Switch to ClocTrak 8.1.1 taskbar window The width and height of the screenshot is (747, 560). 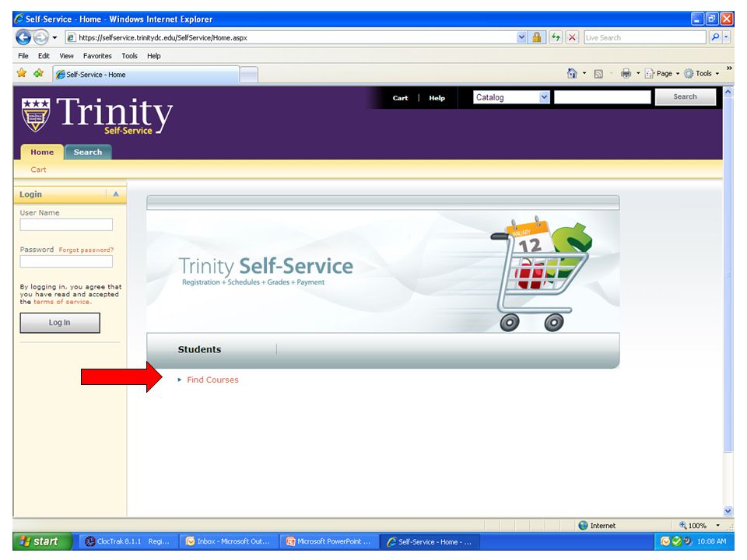[x=126, y=541]
